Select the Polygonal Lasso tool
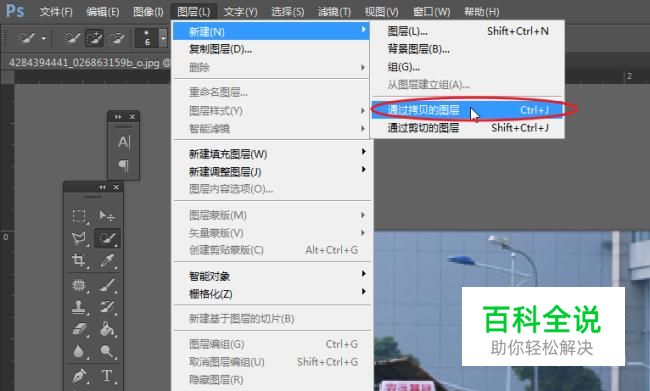The height and width of the screenshot is (391, 650). pyautogui.click(x=79, y=238)
